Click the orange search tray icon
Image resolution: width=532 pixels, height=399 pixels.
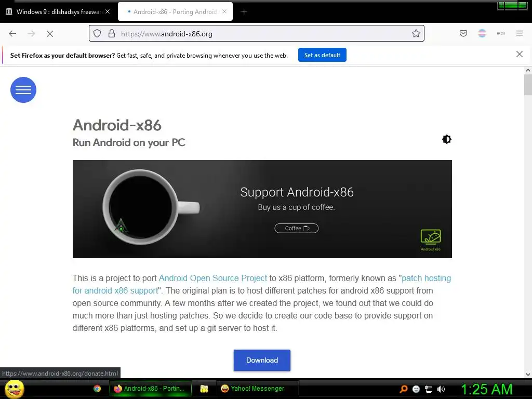(403, 389)
